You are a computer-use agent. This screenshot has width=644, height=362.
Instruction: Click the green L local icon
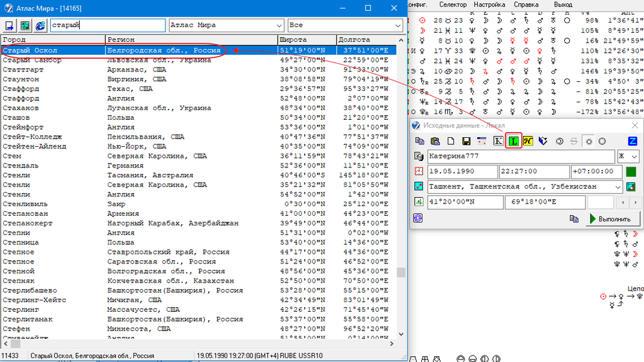tap(513, 141)
